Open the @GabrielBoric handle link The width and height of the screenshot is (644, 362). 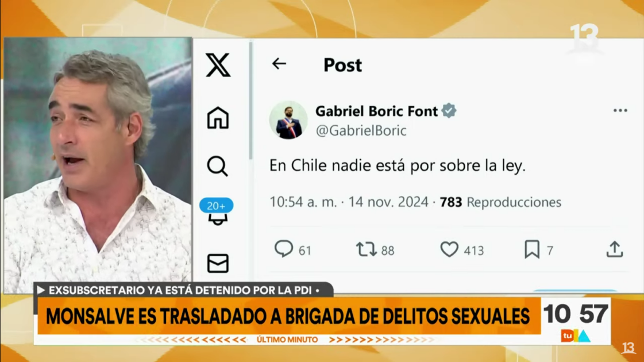pos(361,130)
